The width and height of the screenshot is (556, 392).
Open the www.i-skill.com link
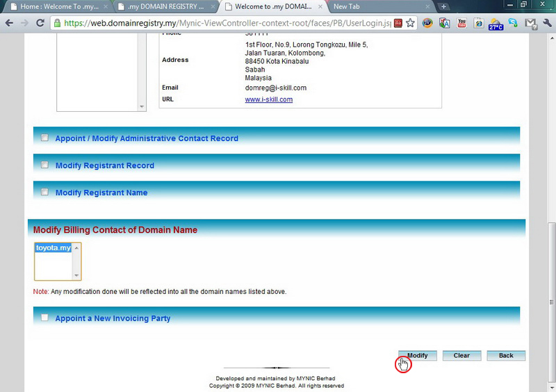(269, 99)
